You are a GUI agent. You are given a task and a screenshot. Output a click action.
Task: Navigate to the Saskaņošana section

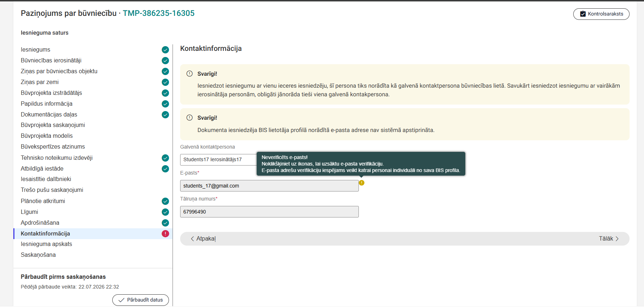click(x=38, y=255)
